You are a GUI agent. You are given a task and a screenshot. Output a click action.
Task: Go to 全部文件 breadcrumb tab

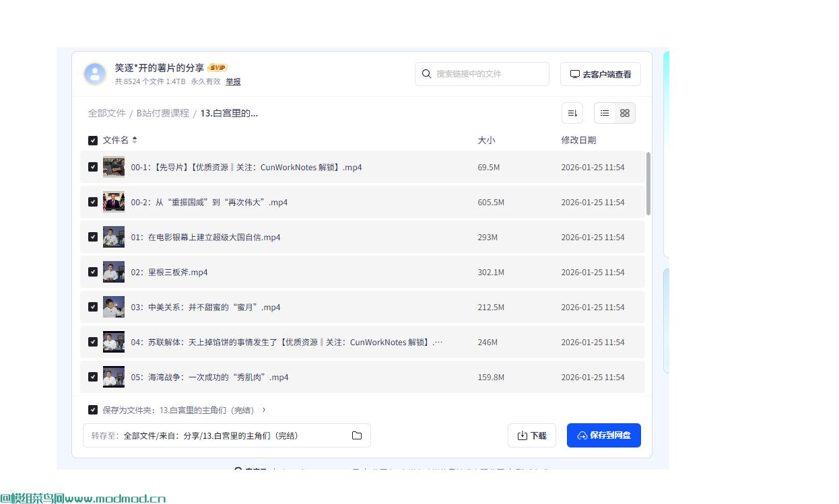tap(107, 113)
